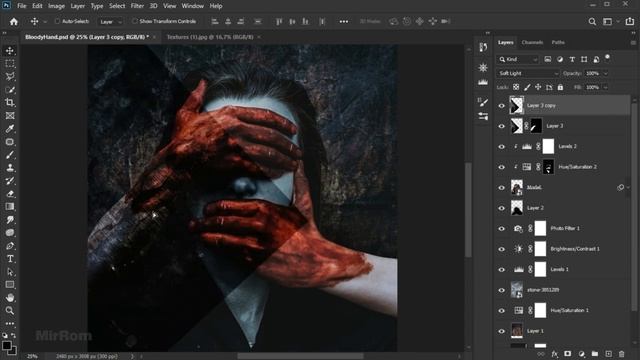Click the foreground color swatch
This screenshot has width=640, height=360.
pos(7,346)
